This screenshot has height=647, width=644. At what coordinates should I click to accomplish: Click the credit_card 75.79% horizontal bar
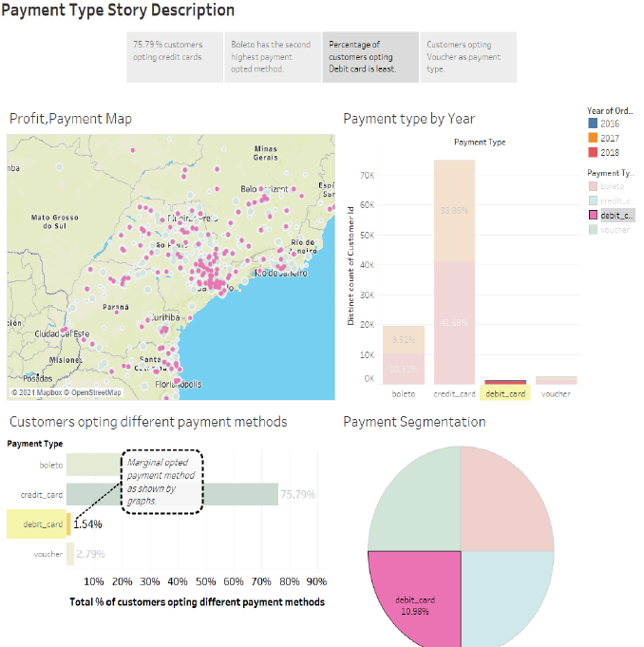point(172,494)
